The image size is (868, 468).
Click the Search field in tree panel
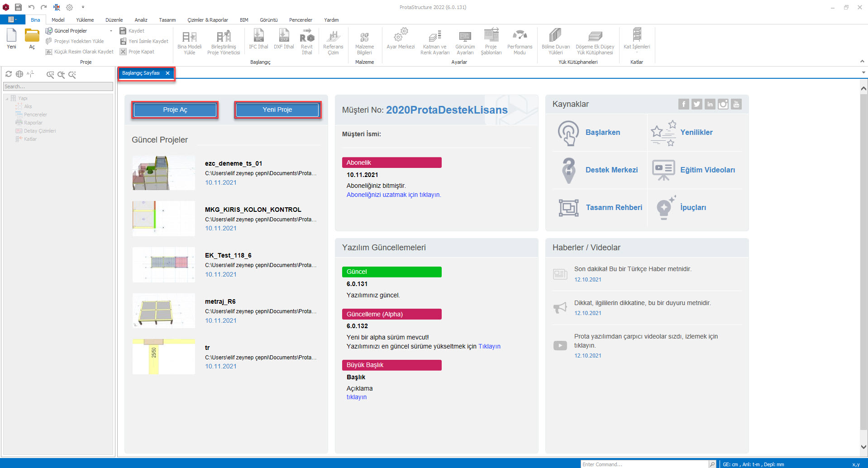[x=58, y=86]
